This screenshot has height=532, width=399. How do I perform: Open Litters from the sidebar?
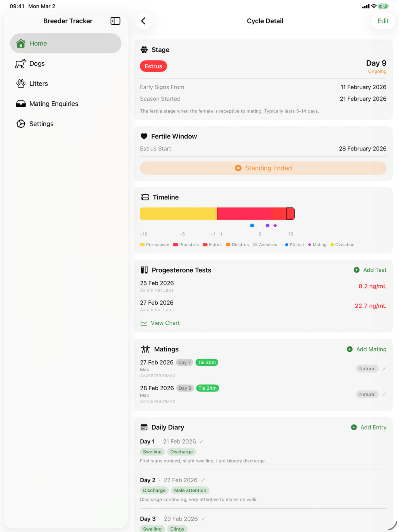coord(38,84)
